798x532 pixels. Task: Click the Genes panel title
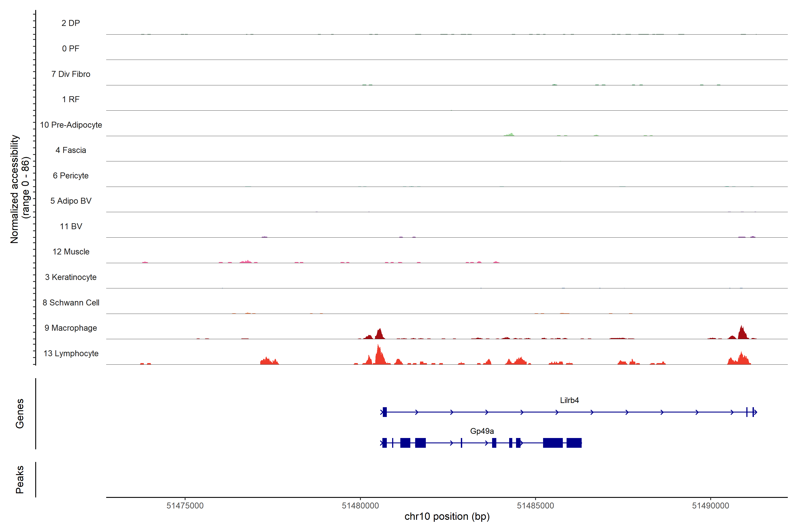(20, 414)
